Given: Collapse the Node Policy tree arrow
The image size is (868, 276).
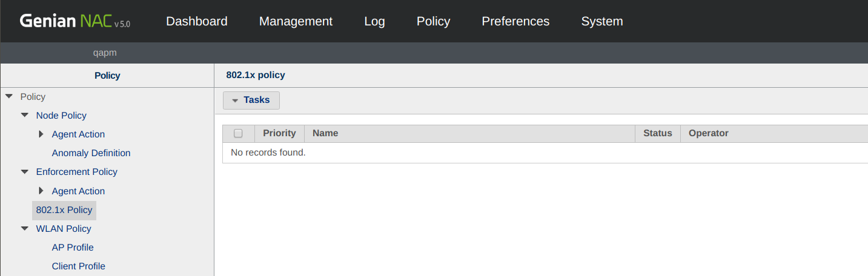Looking at the screenshot, I should pos(25,116).
